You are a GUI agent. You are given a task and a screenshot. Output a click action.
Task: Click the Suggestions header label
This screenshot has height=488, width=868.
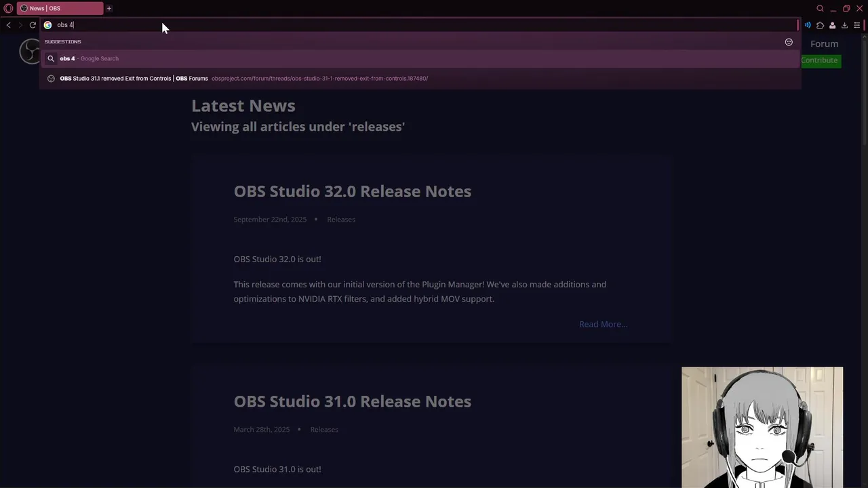point(62,42)
